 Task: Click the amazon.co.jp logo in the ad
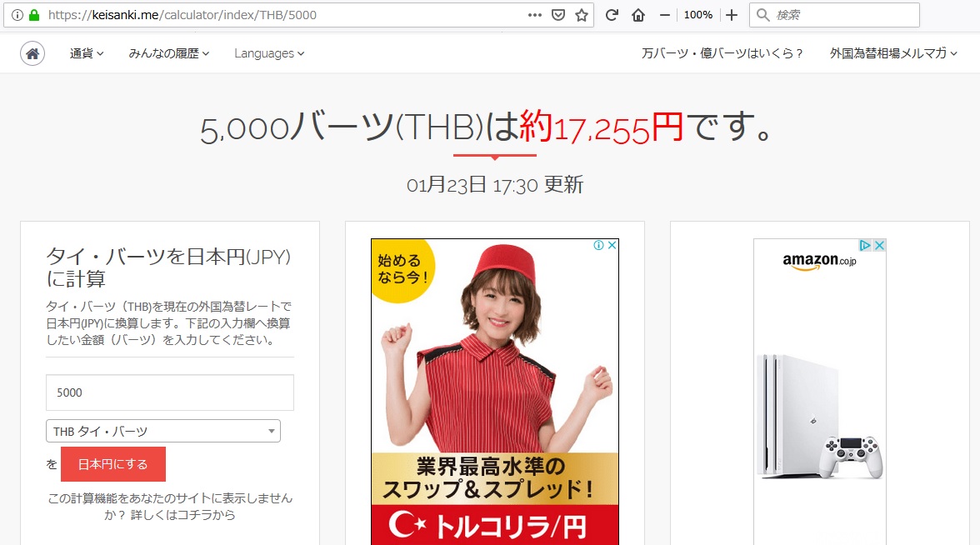point(819,262)
